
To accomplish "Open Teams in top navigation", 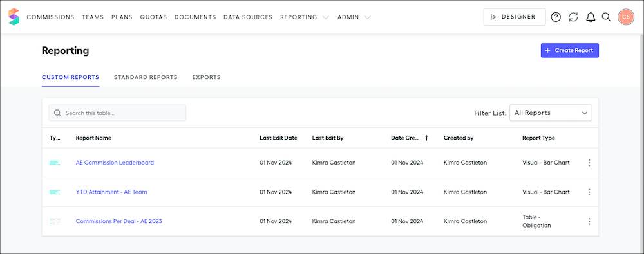I will point(93,17).
